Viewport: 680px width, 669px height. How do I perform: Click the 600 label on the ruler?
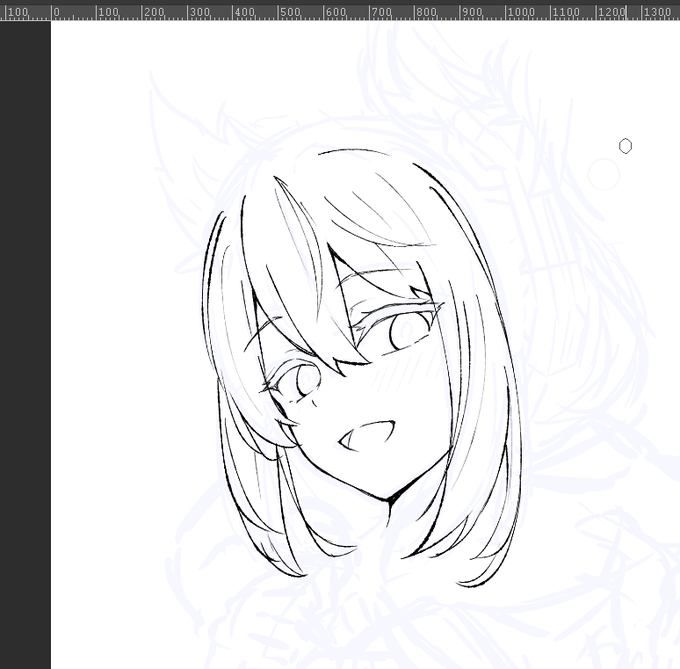pos(336,12)
